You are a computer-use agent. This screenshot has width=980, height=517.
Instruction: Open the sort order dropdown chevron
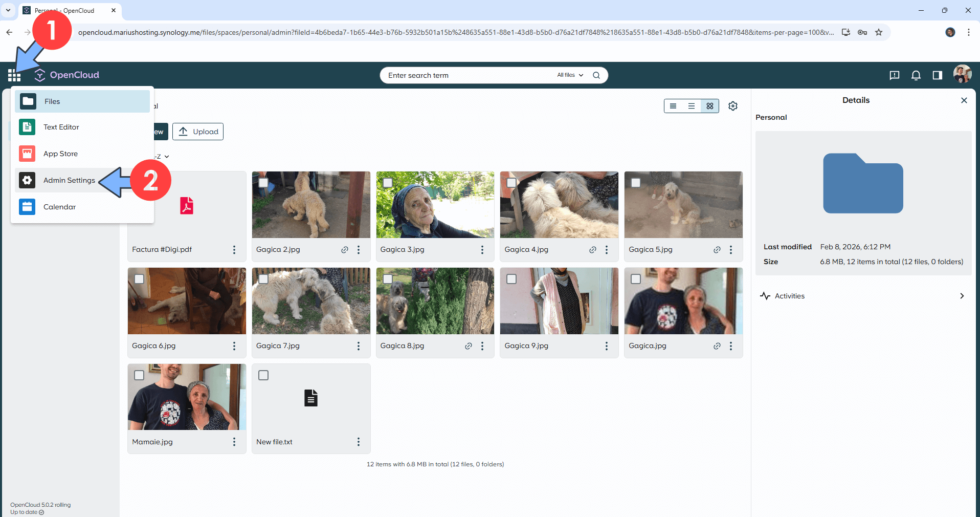167,157
